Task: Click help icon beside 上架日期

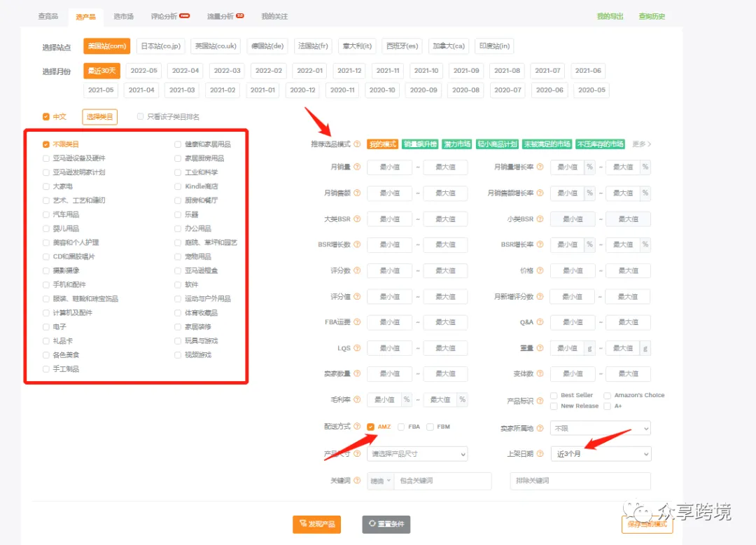Action: (540, 454)
